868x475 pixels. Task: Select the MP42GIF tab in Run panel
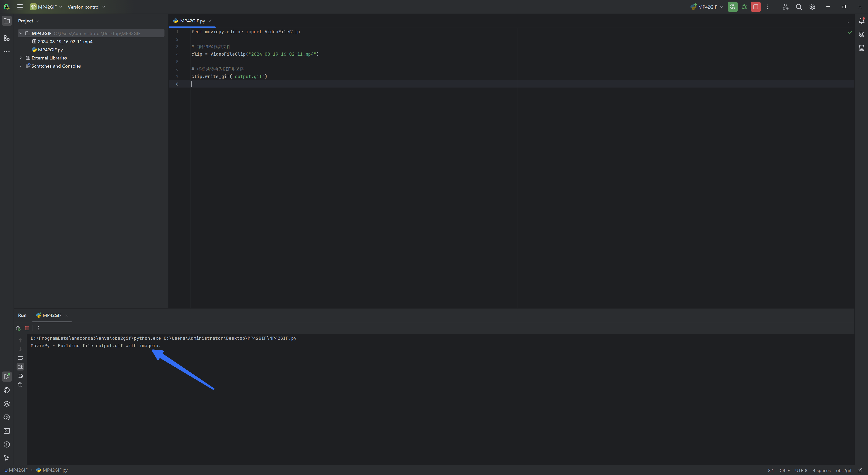click(x=52, y=315)
